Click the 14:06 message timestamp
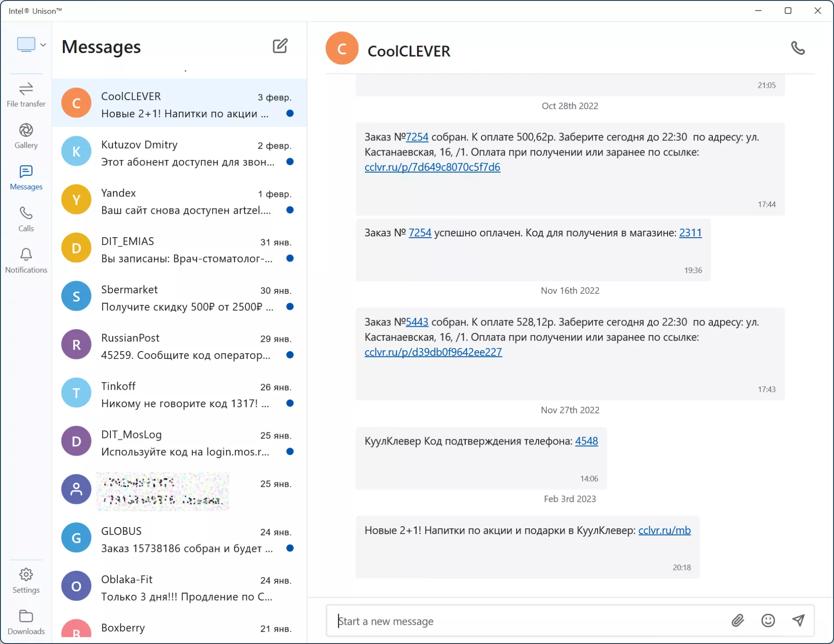This screenshot has height=644, width=834. coord(589,479)
